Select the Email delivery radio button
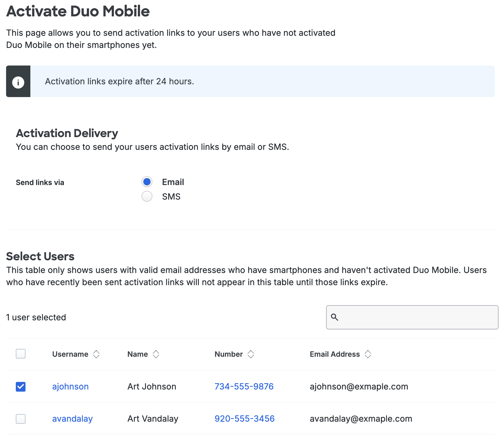 click(x=147, y=181)
